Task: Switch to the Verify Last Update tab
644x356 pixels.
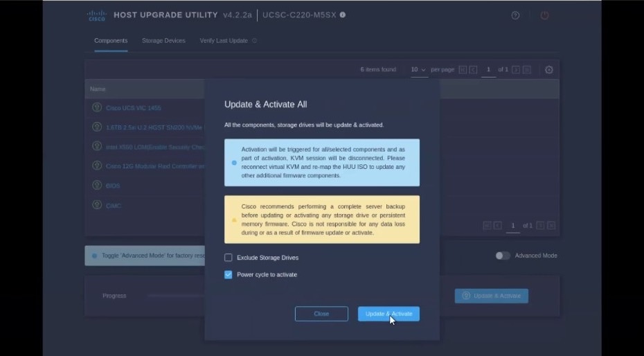Action: coord(224,41)
